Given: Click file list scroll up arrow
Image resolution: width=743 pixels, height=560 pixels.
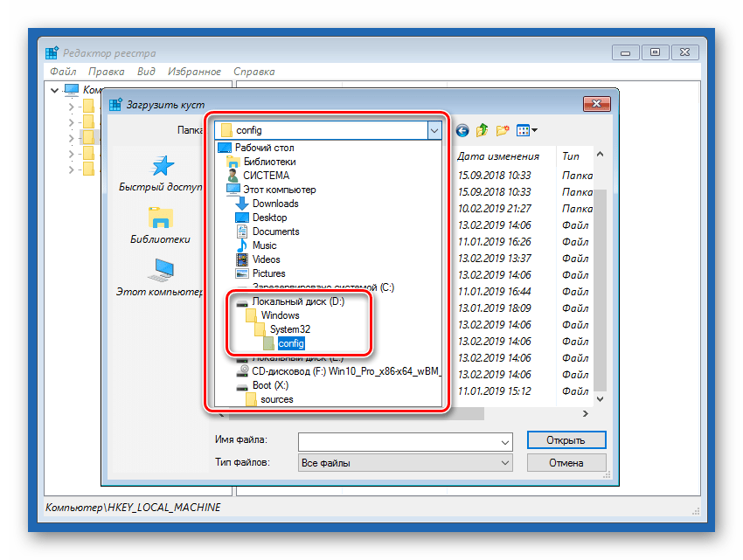Looking at the screenshot, I should click(600, 154).
